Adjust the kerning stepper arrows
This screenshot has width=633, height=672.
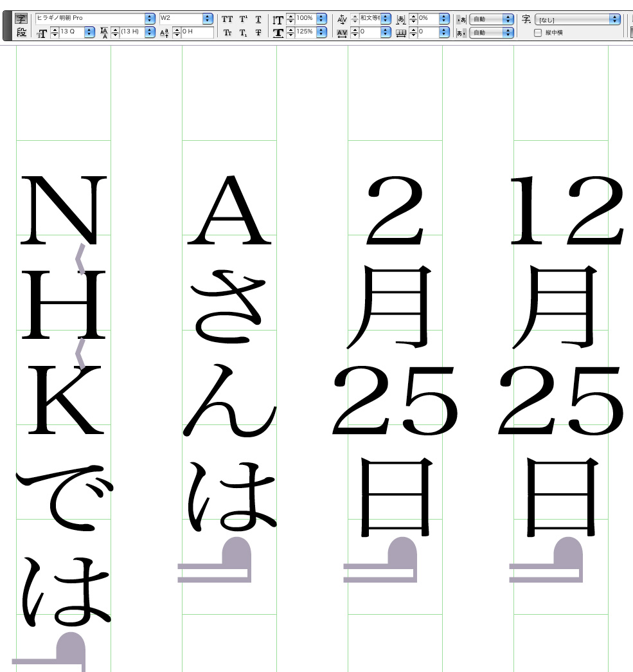(355, 19)
